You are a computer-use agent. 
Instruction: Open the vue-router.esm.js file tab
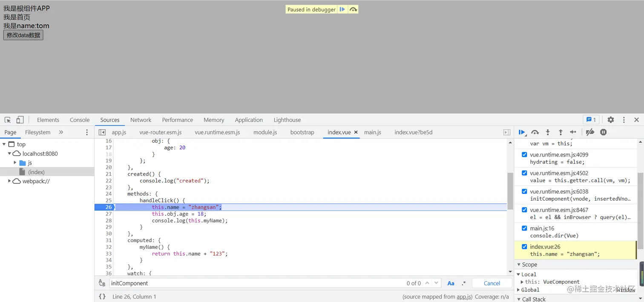161,132
